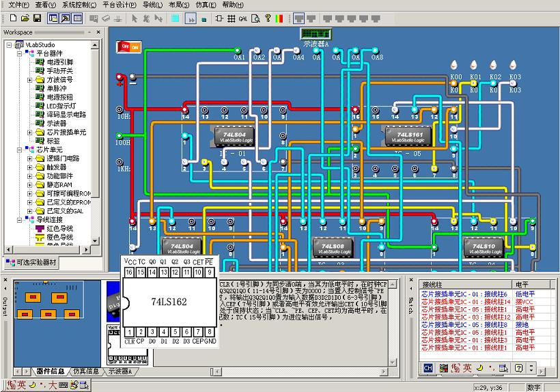Click the 74LS161 chip on the canvas

(408, 137)
